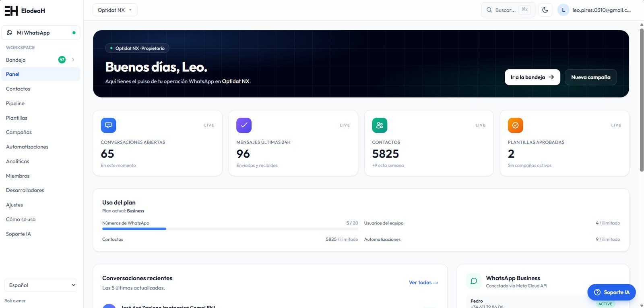Click the search magnifier icon
Viewport: 644px width, 308px height.
[x=489, y=10]
